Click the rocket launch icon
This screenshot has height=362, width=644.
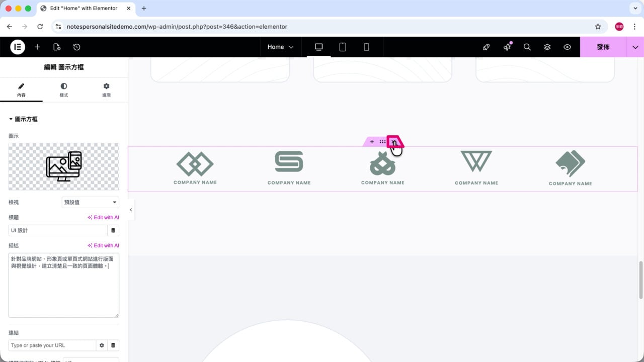coord(487,47)
